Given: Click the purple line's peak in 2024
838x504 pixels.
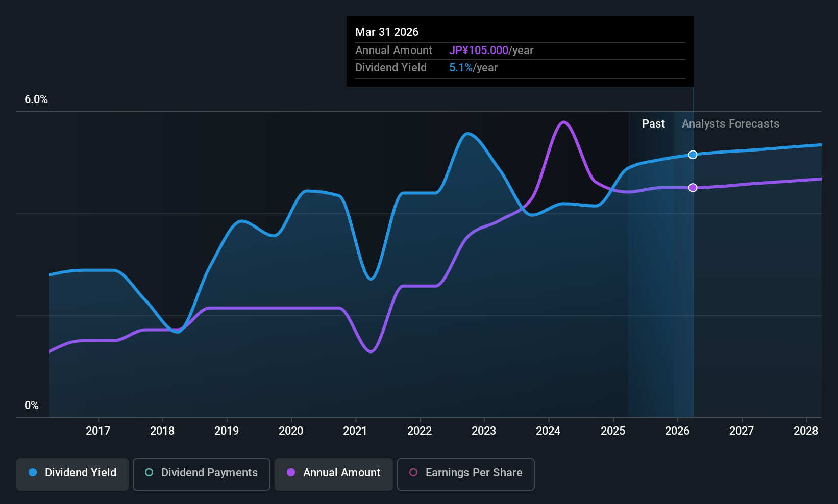Looking at the screenshot, I should [563, 122].
